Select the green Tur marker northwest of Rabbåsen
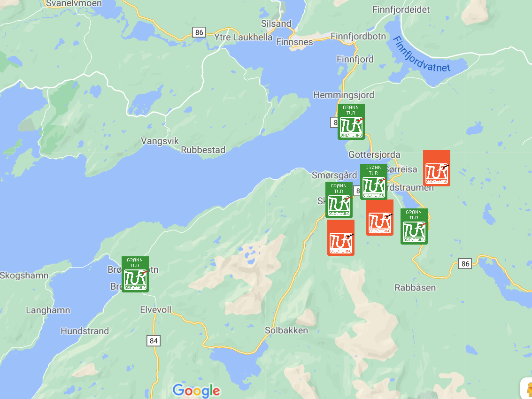The width and height of the screenshot is (532, 399). click(x=414, y=226)
